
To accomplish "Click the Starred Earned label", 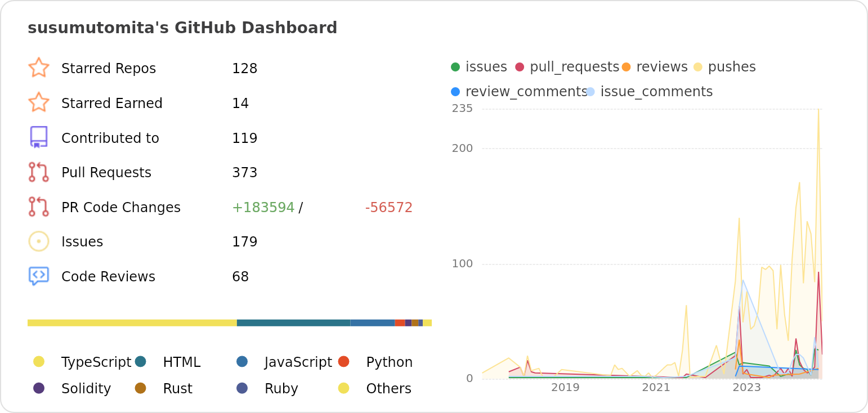I will click(x=112, y=104).
